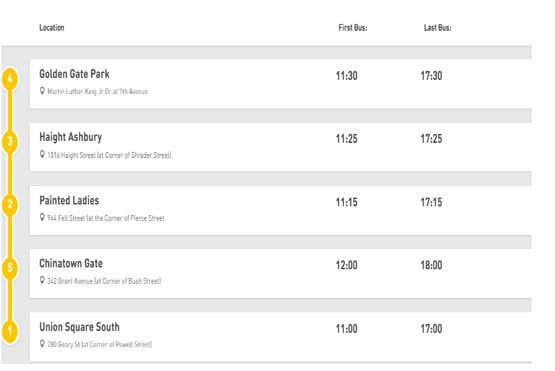Click the yellow stop 5 marker
Viewport: 555px width, 371px height.
click(x=10, y=268)
